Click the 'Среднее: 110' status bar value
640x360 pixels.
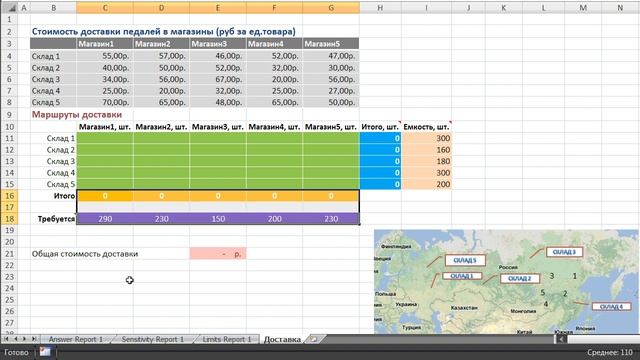click(610, 352)
